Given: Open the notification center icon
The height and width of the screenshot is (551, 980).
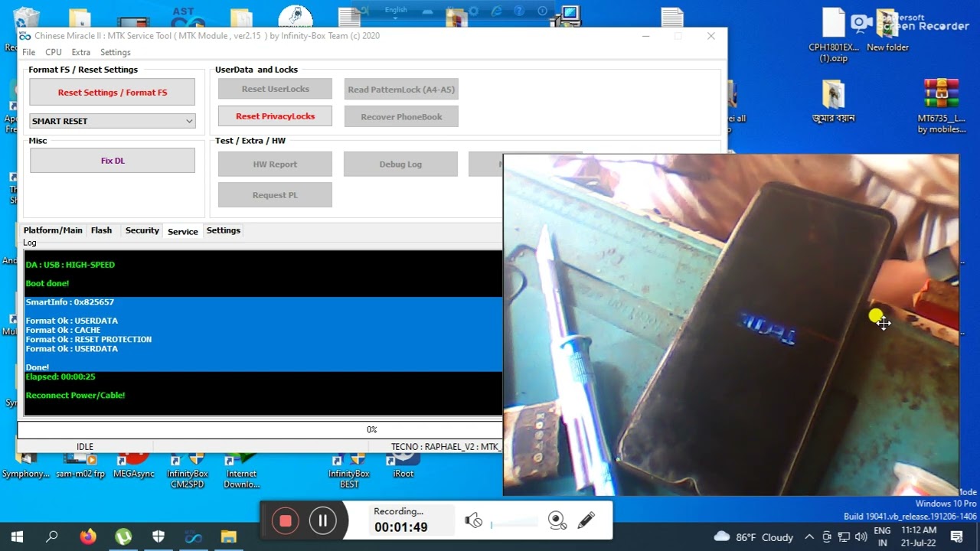Looking at the screenshot, I should (x=956, y=536).
